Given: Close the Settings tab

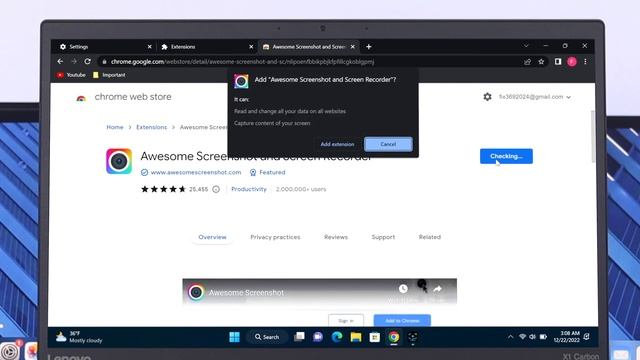Looking at the screenshot, I should 149,47.
